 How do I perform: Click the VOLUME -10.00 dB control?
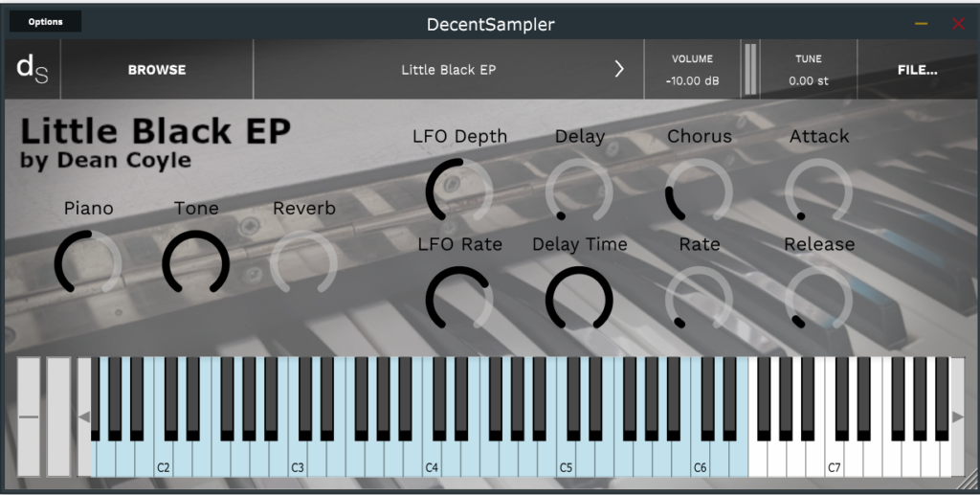[x=692, y=70]
